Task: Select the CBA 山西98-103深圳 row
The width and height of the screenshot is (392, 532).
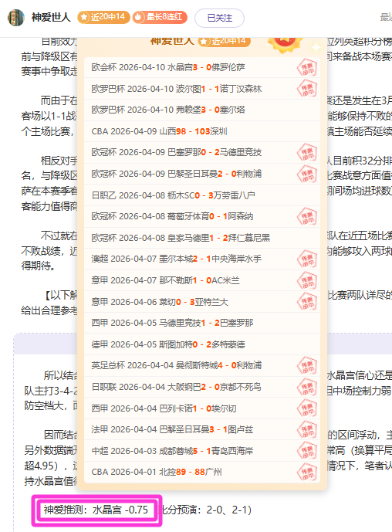Action: 202,131
